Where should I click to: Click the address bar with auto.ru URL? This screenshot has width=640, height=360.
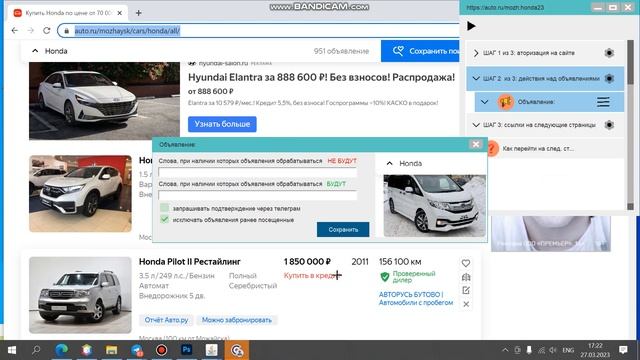(261, 31)
